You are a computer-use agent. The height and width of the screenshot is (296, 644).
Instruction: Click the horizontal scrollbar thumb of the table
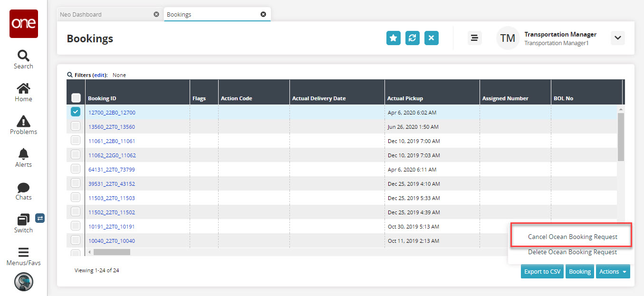click(x=112, y=252)
